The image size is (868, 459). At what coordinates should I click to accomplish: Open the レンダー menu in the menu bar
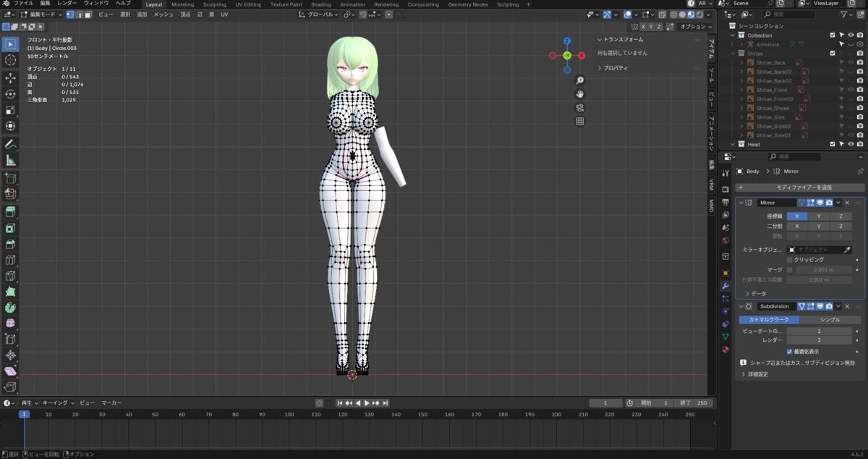tap(67, 4)
